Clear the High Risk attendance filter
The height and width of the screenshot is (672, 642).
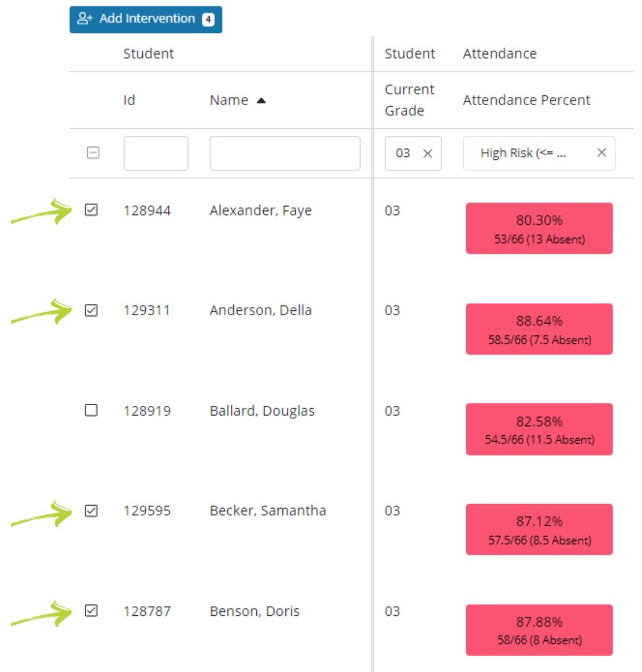point(602,152)
